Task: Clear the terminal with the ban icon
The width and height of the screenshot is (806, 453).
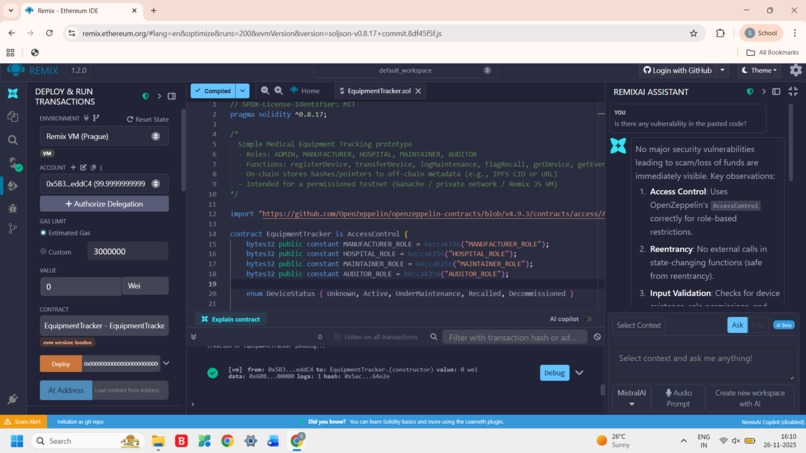Action: point(597,337)
